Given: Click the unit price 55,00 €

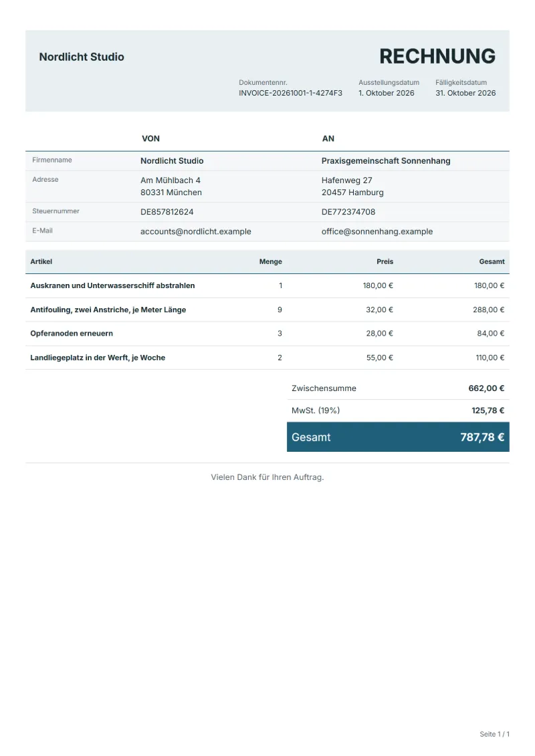Looking at the screenshot, I should [380, 358].
